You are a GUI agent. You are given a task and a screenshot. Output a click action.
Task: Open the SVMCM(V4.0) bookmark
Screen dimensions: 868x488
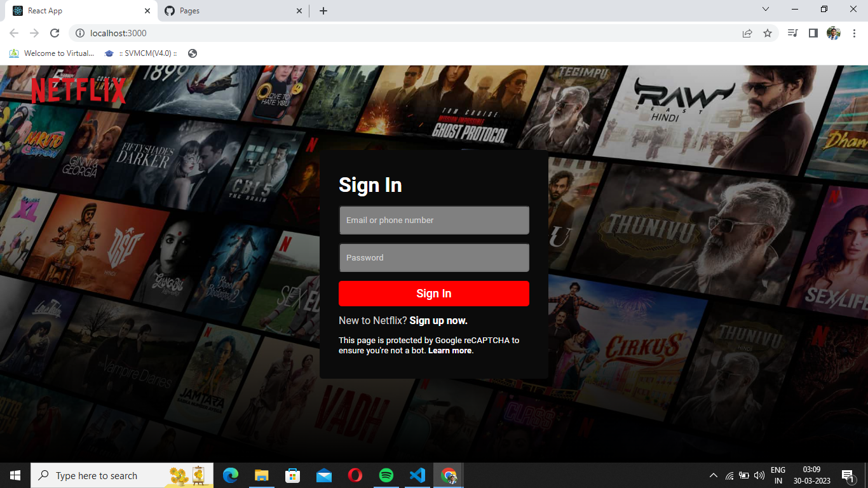coord(140,53)
